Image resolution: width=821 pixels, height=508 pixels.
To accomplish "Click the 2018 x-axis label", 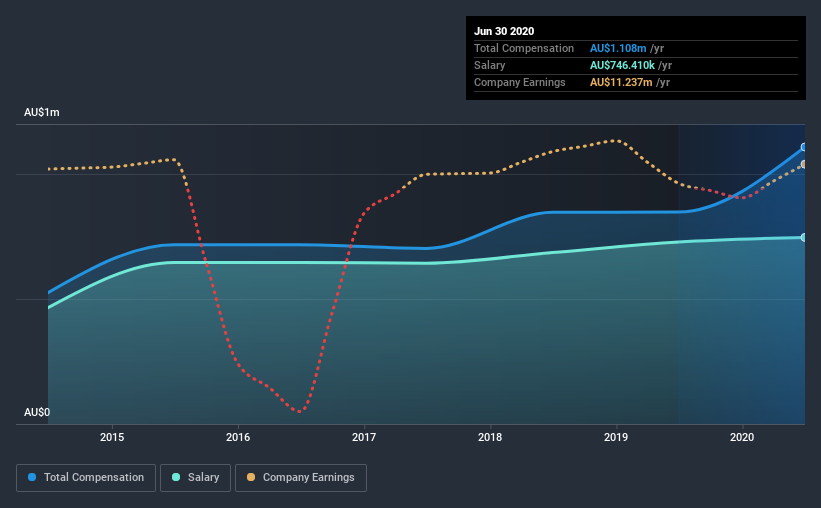I will tap(490, 437).
